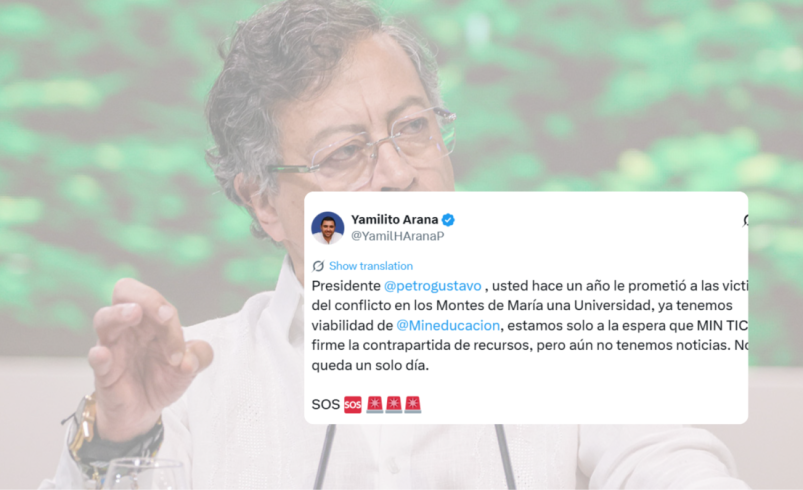The width and height of the screenshot is (803, 490).
Task: Click the Yamilito Arana profile avatar
Action: [328, 228]
